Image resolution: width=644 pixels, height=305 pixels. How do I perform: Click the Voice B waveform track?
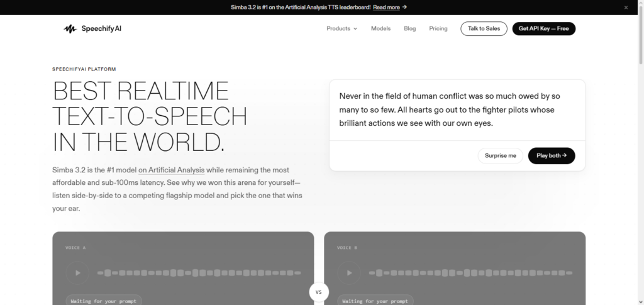coord(470,273)
